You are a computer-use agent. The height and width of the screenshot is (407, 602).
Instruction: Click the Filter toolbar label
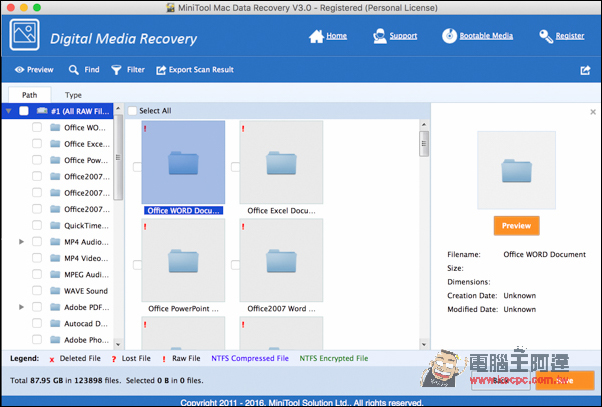click(136, 70)
